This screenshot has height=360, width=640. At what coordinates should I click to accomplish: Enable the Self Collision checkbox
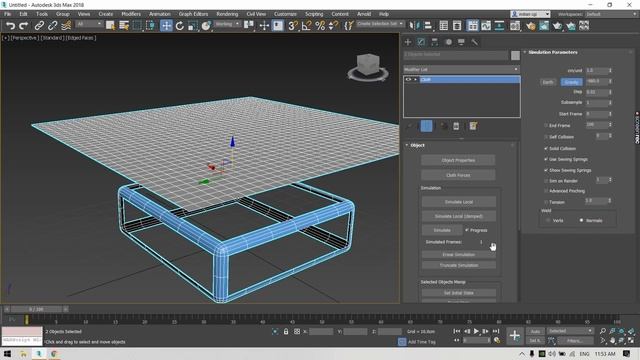click(546, 137)
